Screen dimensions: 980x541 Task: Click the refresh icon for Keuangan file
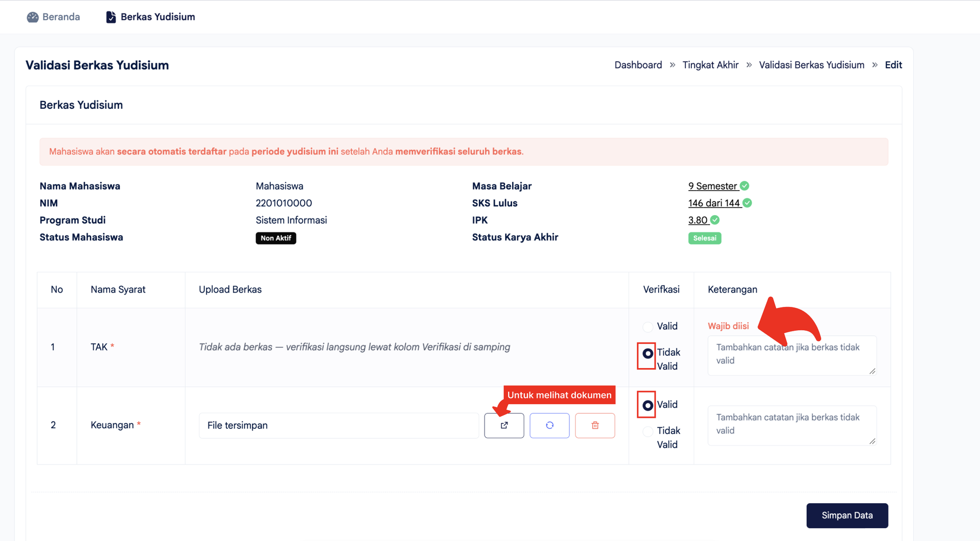[549, 425]
